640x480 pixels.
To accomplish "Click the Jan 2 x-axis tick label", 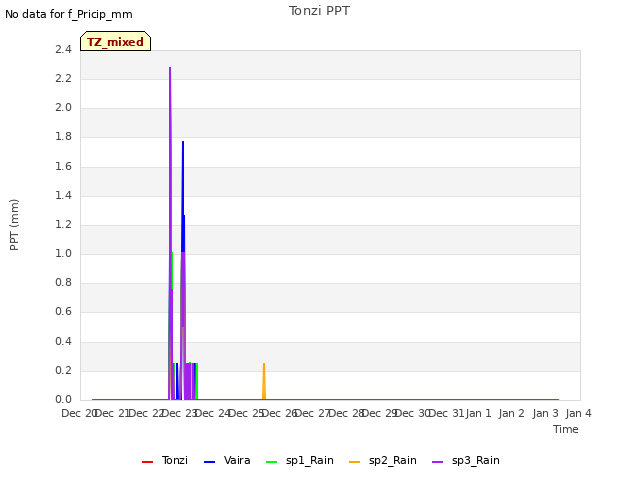I will click(x=511, y=413).
